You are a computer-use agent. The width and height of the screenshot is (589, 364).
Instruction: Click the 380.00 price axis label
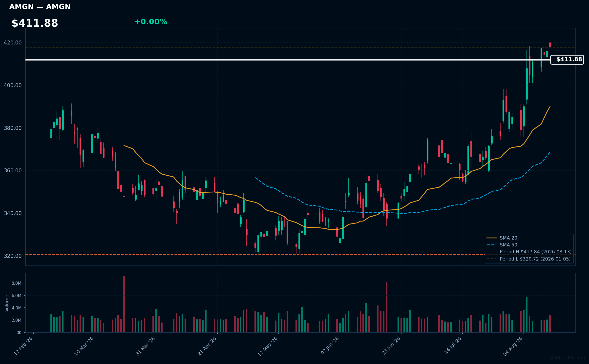pyautogui.click(x=13, y=128)
